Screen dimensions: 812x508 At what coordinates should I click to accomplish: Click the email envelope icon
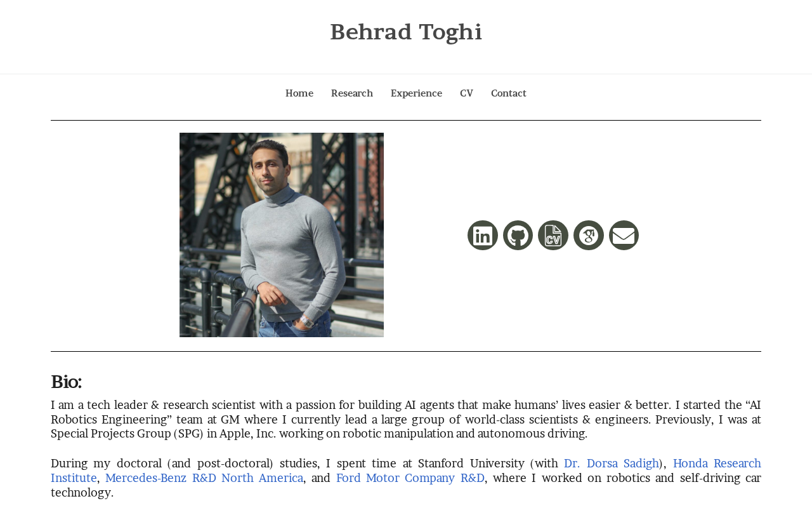624,235
